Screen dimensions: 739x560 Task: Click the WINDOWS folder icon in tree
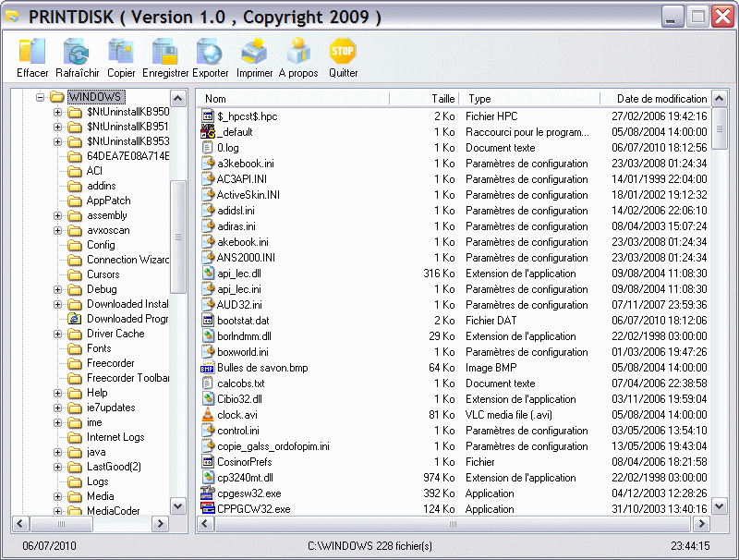(x=57, y=97)
